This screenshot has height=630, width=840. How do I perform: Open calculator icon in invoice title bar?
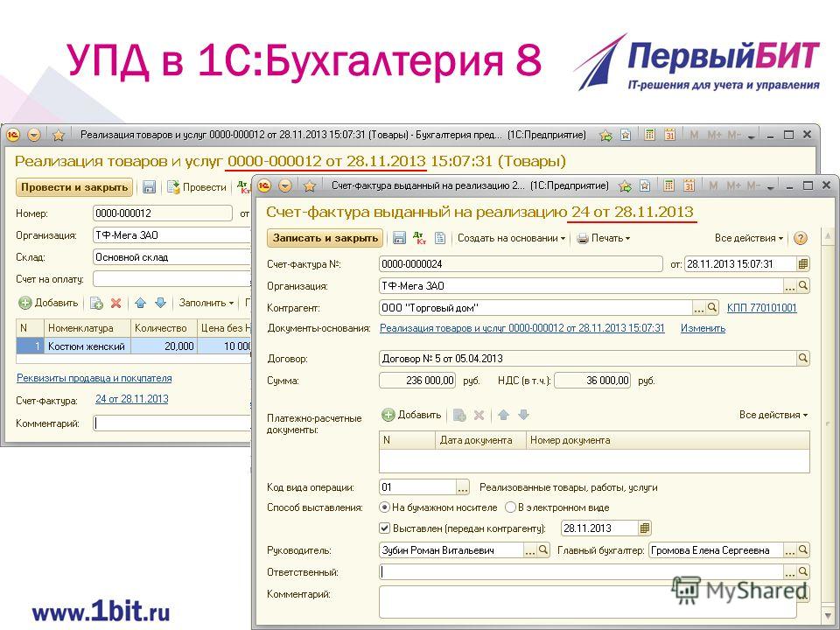tap(668, 185)
